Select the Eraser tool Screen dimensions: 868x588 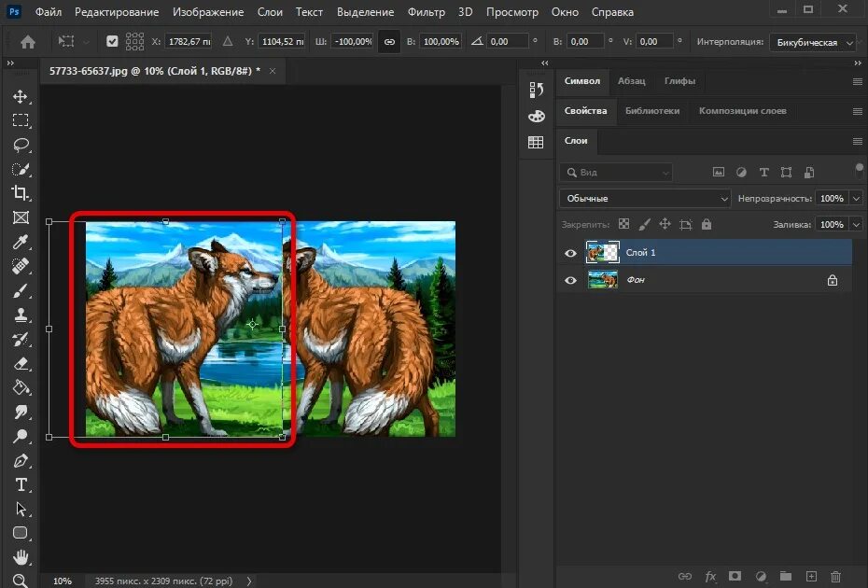coord(21,363)
